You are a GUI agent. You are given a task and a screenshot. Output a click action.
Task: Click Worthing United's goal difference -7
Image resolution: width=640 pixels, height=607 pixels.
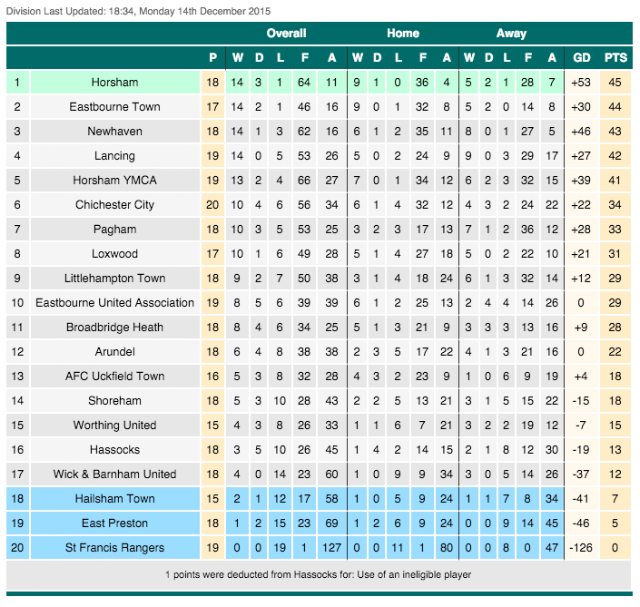pos(581,425)
